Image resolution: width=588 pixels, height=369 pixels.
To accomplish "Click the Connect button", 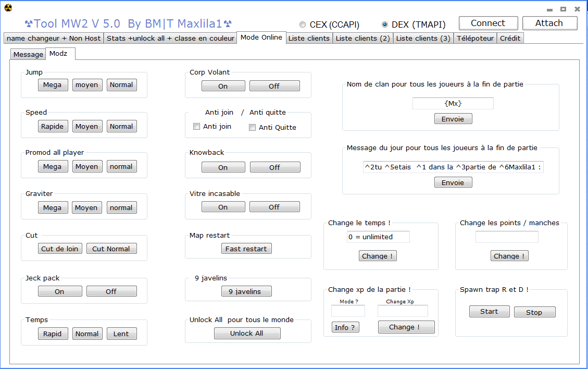I will [x=488, y=23].
